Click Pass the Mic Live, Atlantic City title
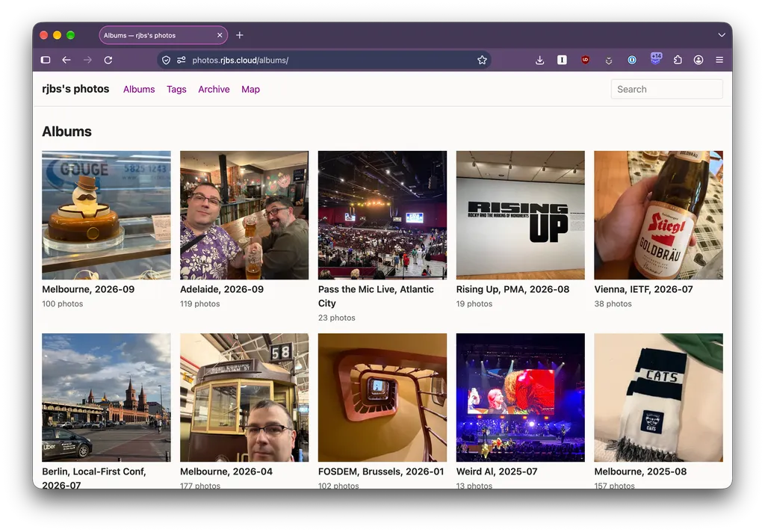The image size is (765, 532). tap(376, 296)
